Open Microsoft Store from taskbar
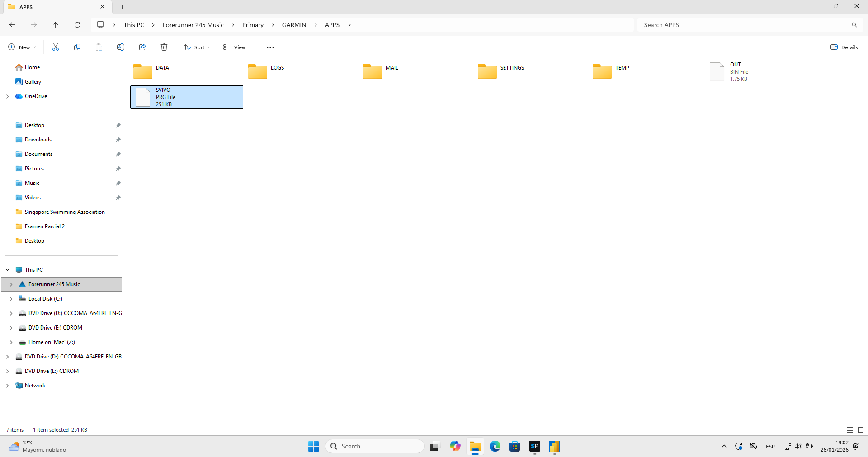This screenshot has height=457, width=868. [515, 446]
